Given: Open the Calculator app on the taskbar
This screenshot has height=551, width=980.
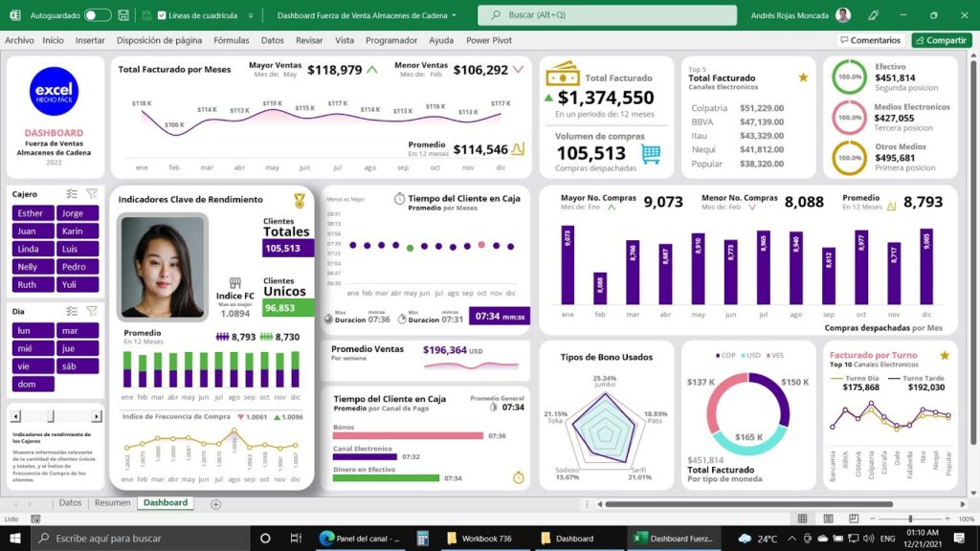Looking at the screenshot, I should point(422,539).
